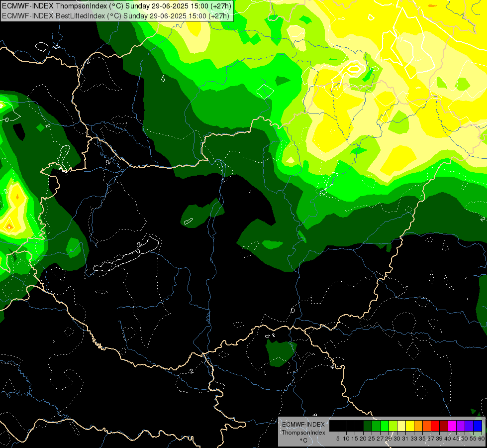
Task: Click the legend label ThompsonIndex
Action: (303, 433)
